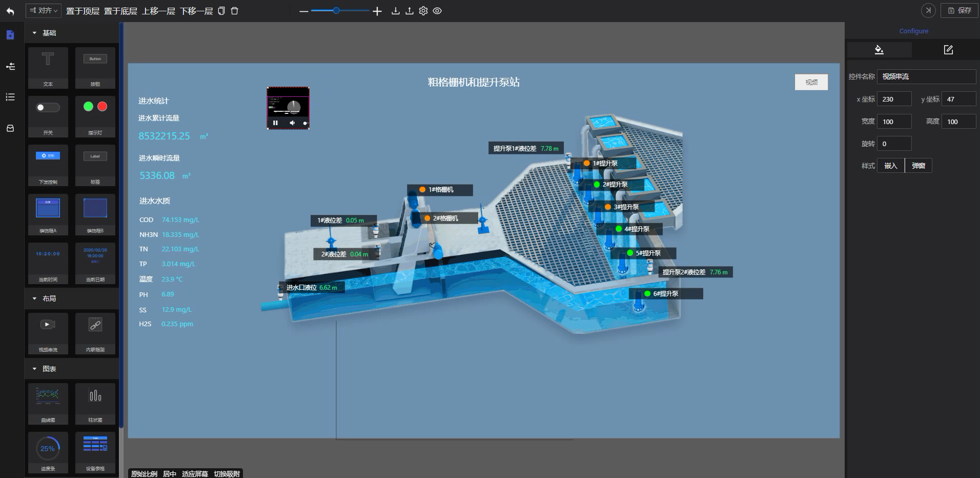The image size is (980, 478).
Task: Click the zoom slider handle
Action: (x=336, y=11)
